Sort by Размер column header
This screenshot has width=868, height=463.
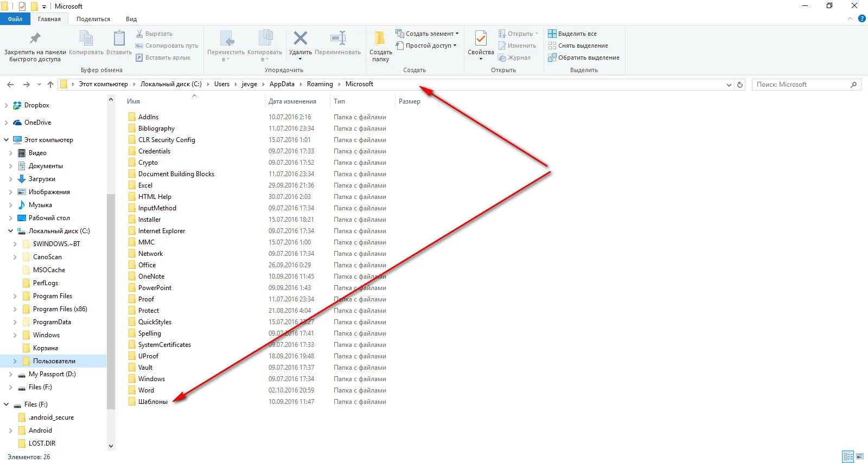(410, 101)
